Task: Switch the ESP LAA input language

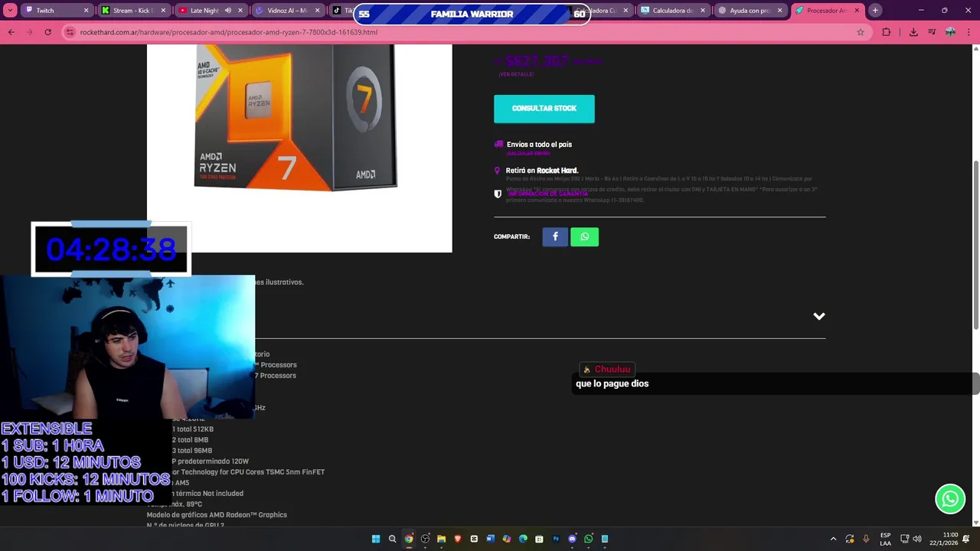Action: coord(886,539)
